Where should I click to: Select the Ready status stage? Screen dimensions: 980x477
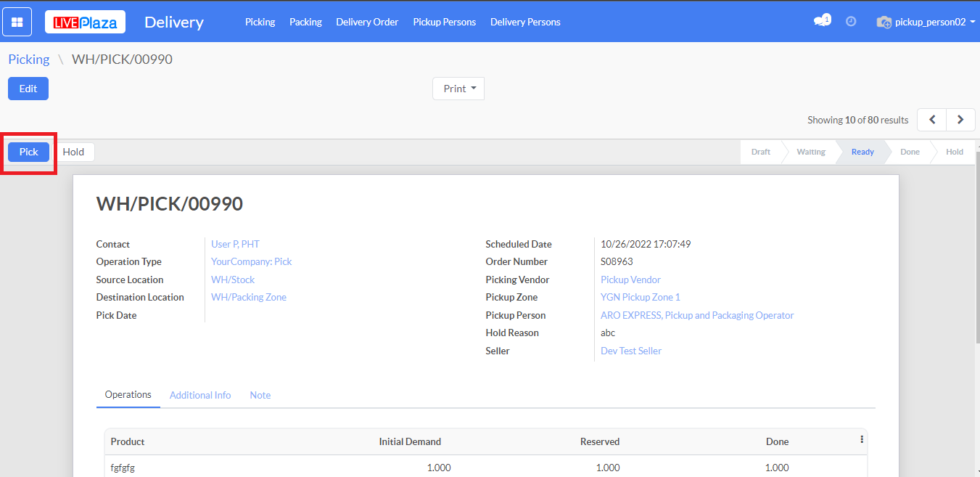[862, 152]
